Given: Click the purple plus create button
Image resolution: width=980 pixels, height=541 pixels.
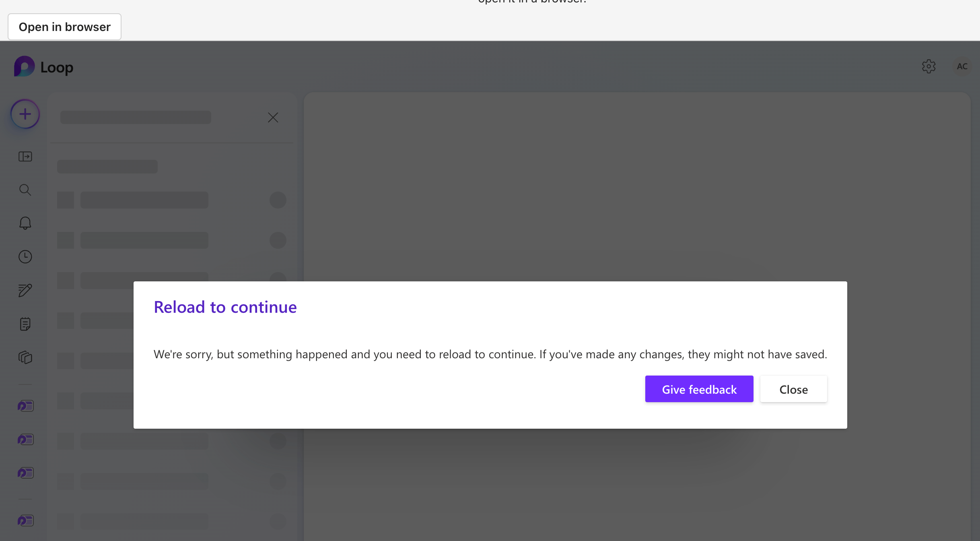Looking at the screenshot, I should pos(25,114).
